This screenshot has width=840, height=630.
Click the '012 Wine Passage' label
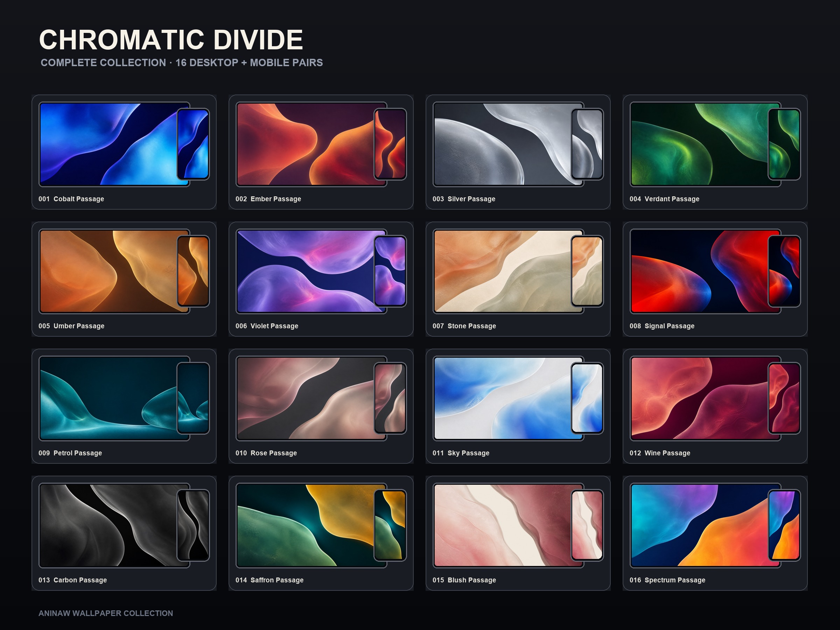tap(660, 453)
